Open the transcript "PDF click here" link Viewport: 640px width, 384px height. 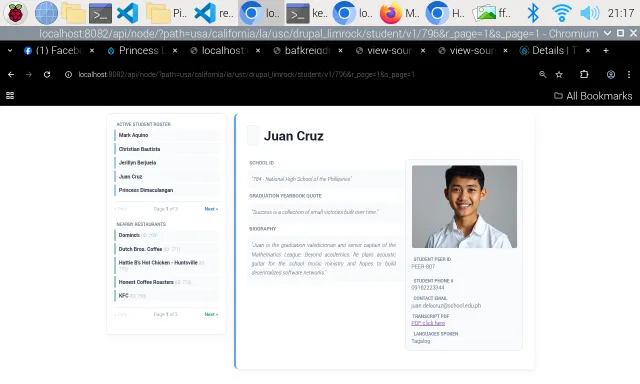[x=428, y=323]
